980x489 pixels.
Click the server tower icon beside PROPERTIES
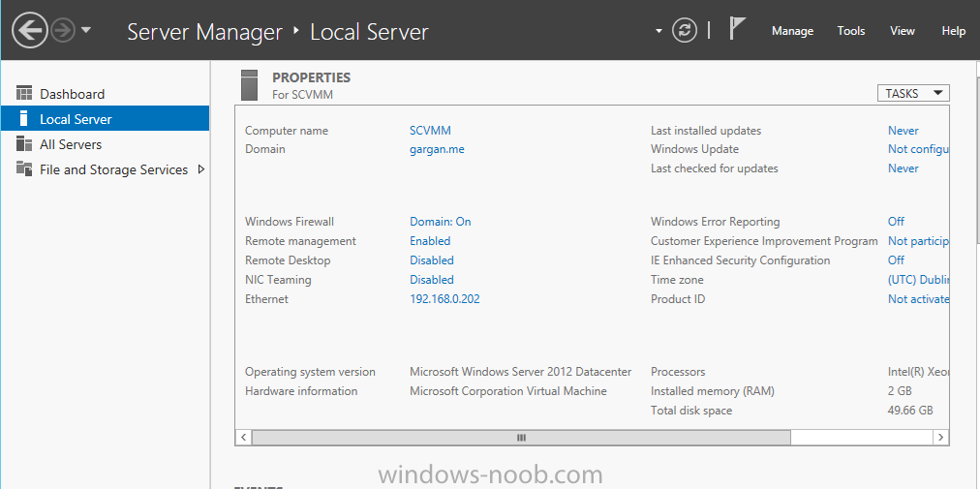point(249,85)
